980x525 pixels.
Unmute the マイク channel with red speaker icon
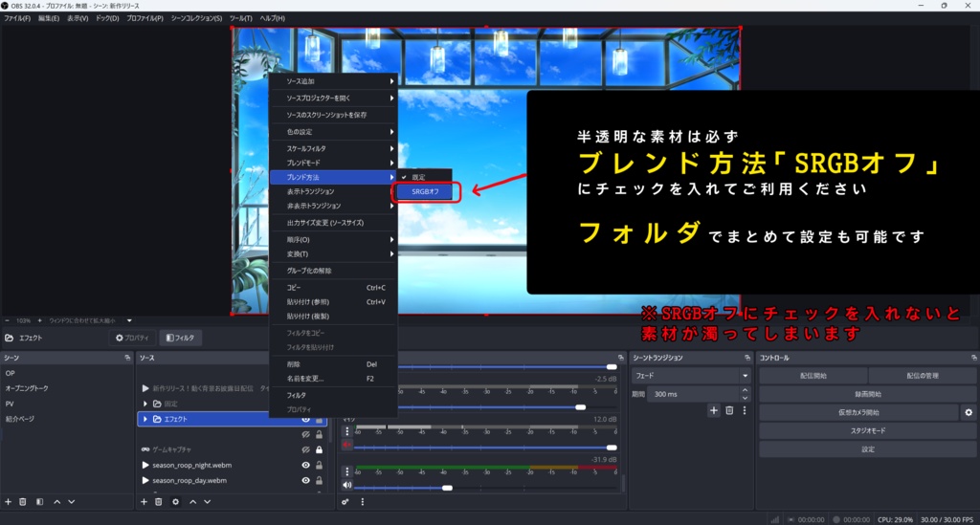[x=346, y=445]
